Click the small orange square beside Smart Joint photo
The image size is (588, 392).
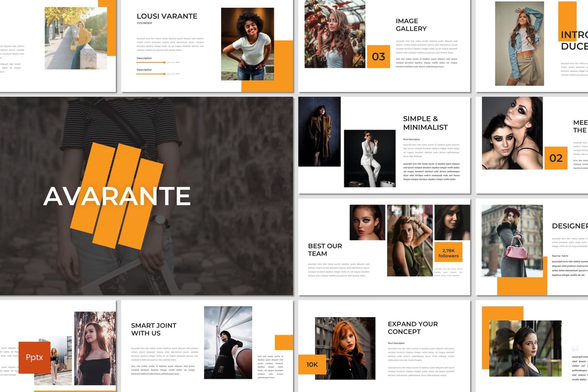(284, 342)
